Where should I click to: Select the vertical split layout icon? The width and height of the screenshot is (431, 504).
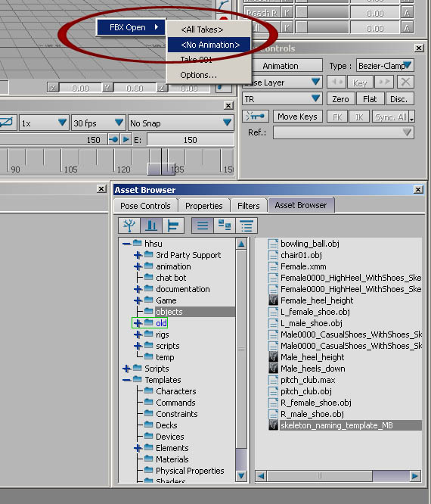point(151,226)
